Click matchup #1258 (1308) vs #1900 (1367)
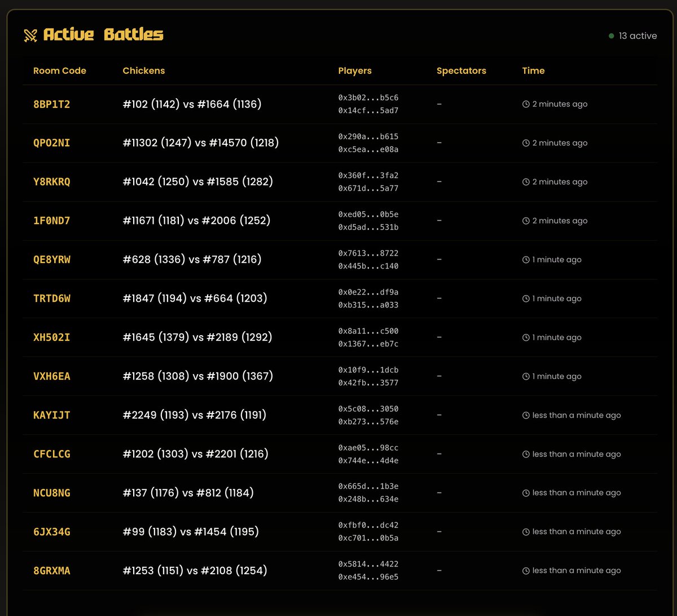This screenshot has width=677, height=616. [x=197, y=377]
